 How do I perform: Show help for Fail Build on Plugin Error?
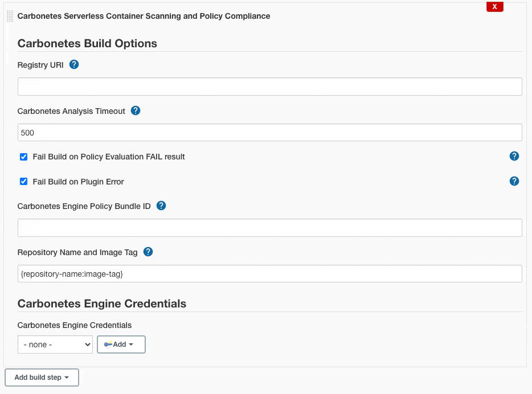[x=514, y=181]
